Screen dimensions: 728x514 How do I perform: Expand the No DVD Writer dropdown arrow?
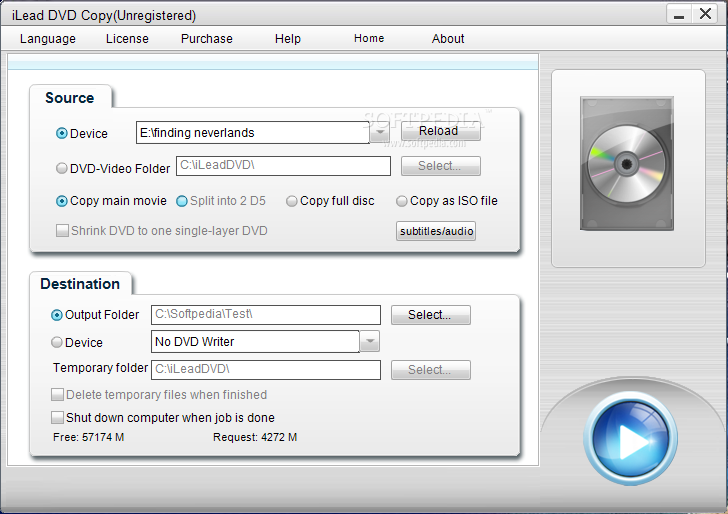tap(370, 342)
